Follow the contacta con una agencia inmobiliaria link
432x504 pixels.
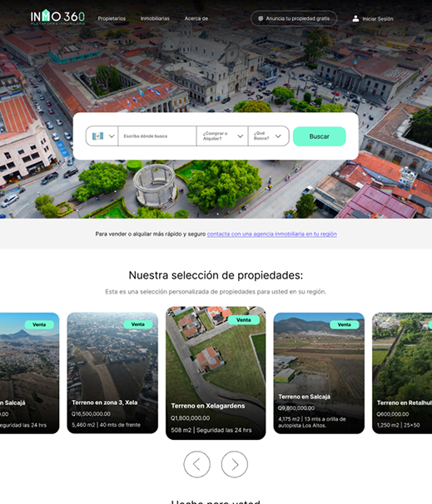pyautogui.click(x=272, y=234)
